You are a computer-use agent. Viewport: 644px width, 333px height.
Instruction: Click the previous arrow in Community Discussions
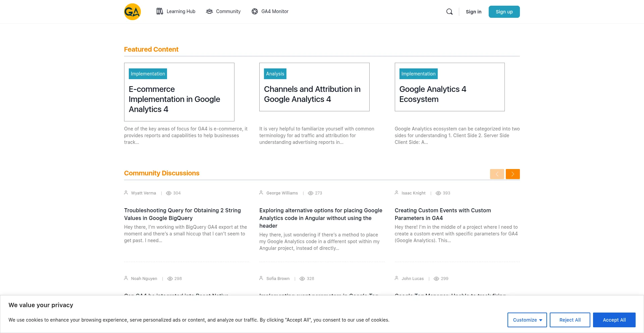tap(497, 174)
